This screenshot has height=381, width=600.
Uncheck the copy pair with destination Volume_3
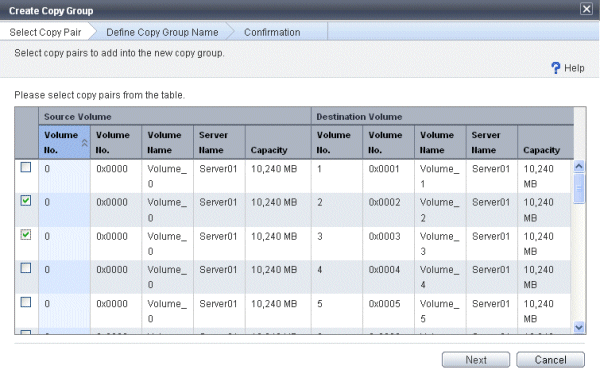[26, 234]
